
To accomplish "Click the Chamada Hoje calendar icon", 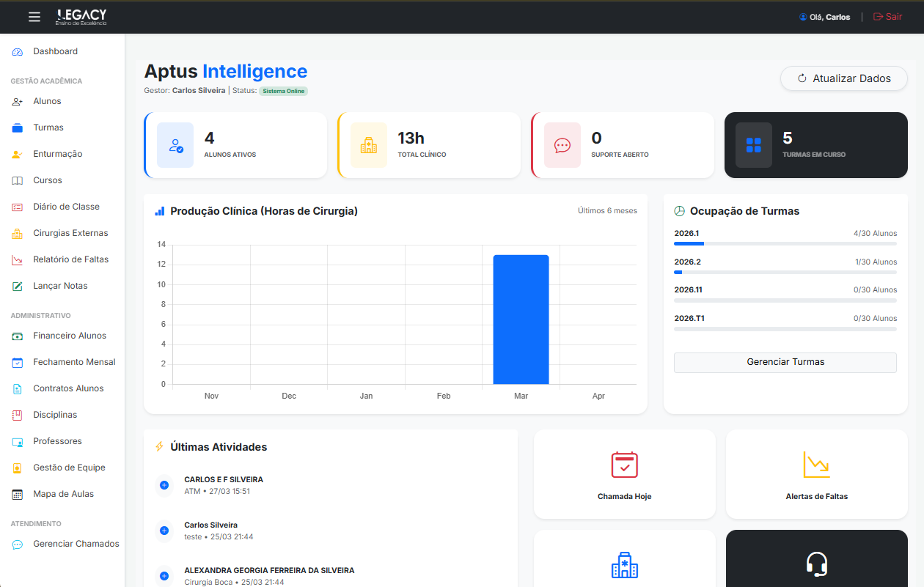I will click(624, 465).
